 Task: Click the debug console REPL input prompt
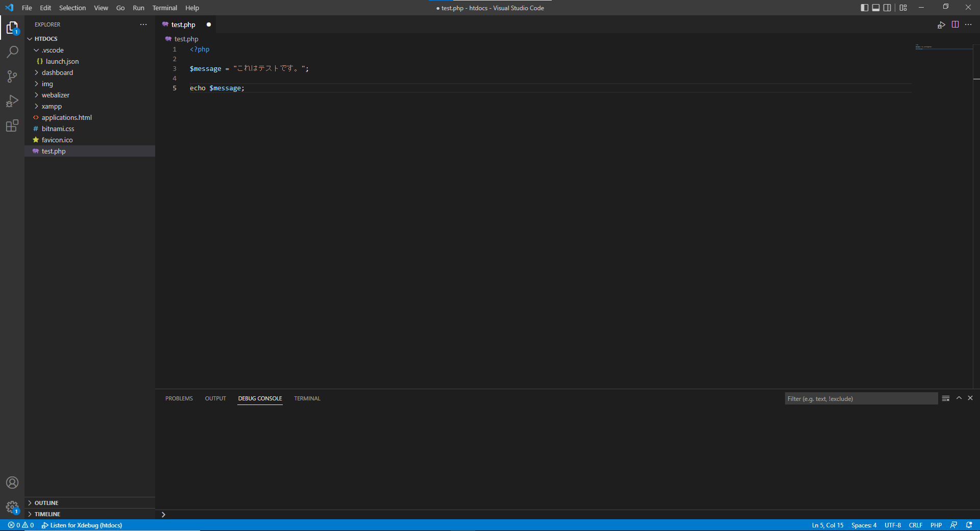click(567, 514)
